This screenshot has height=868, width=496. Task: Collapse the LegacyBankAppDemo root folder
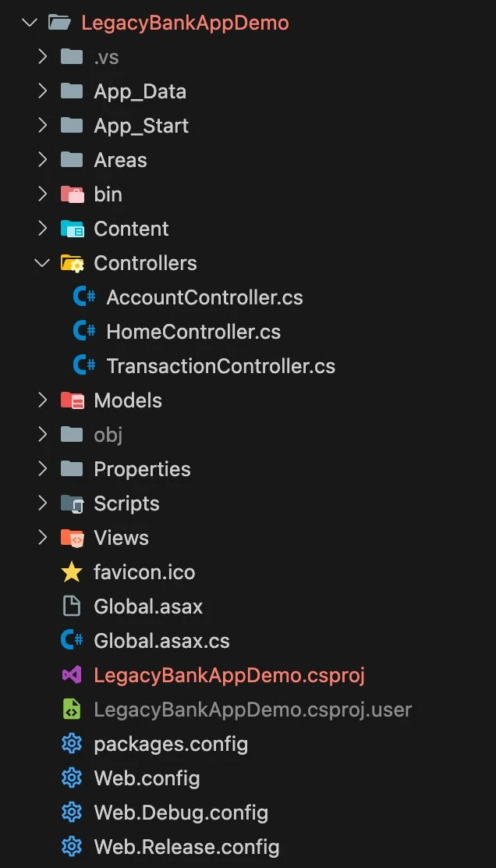pyautogui.click(x=29, y=23)
